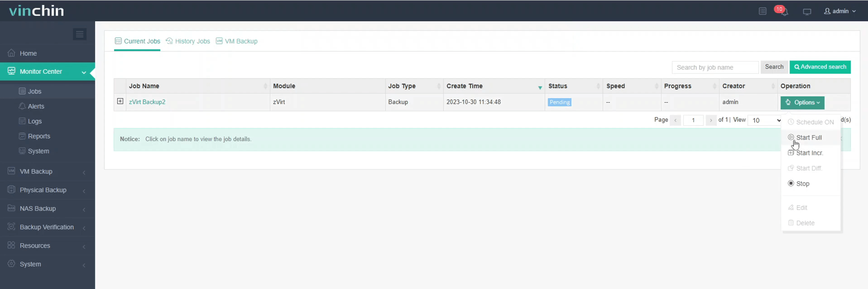Expand VM Backup sidebar menu
Screen dimensions: 868x289
48,171
